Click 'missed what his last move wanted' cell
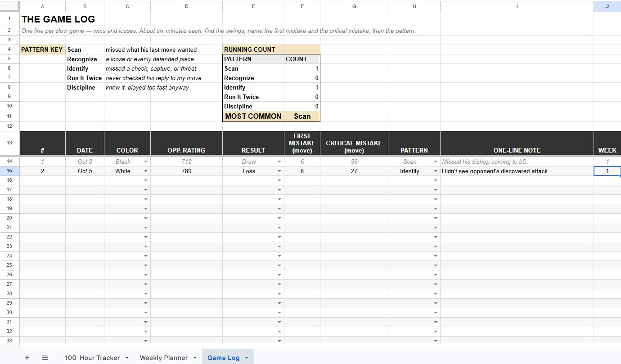621x364 pixels. pos(151,49)
